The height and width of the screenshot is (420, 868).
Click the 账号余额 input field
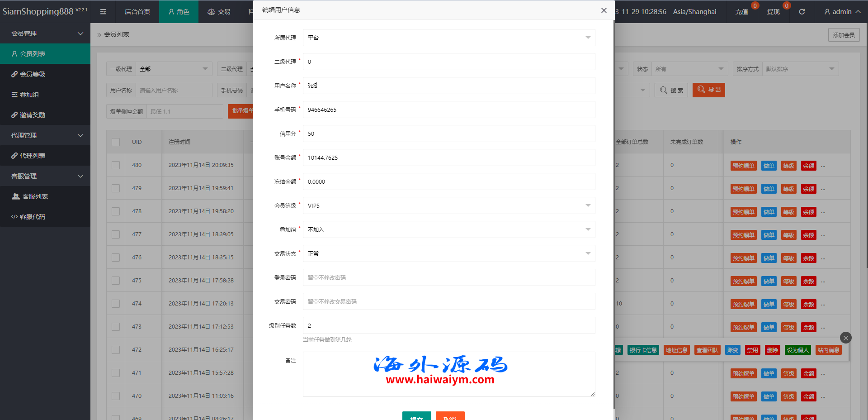449,157
